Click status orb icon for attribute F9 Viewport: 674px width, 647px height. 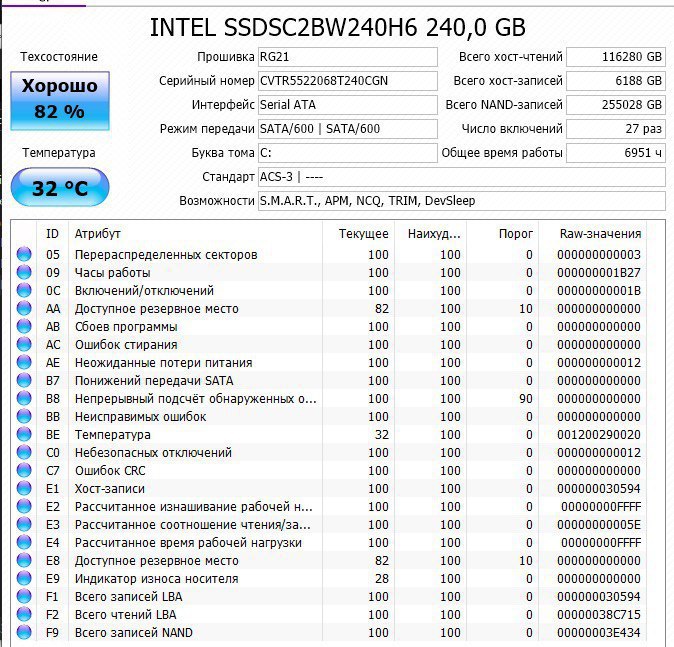coord(24,632)
